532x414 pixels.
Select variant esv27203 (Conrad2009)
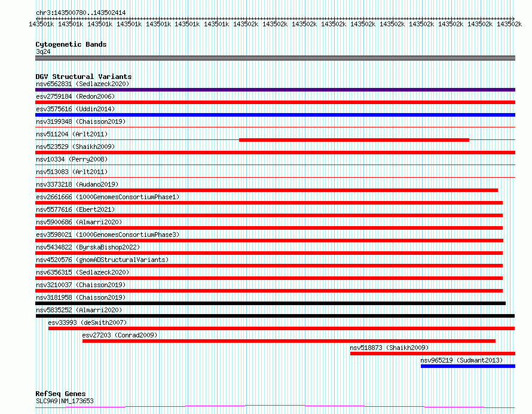tap(120, 335)
